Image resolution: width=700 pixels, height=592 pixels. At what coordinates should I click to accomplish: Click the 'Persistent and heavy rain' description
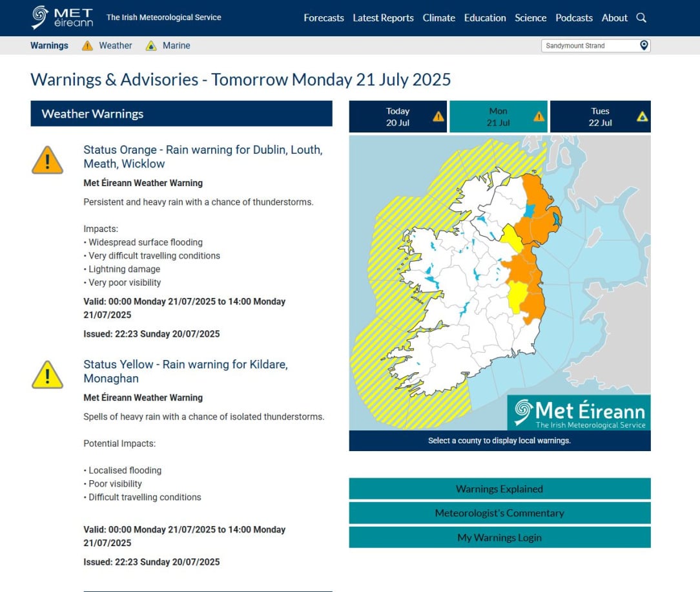point(198,202)
